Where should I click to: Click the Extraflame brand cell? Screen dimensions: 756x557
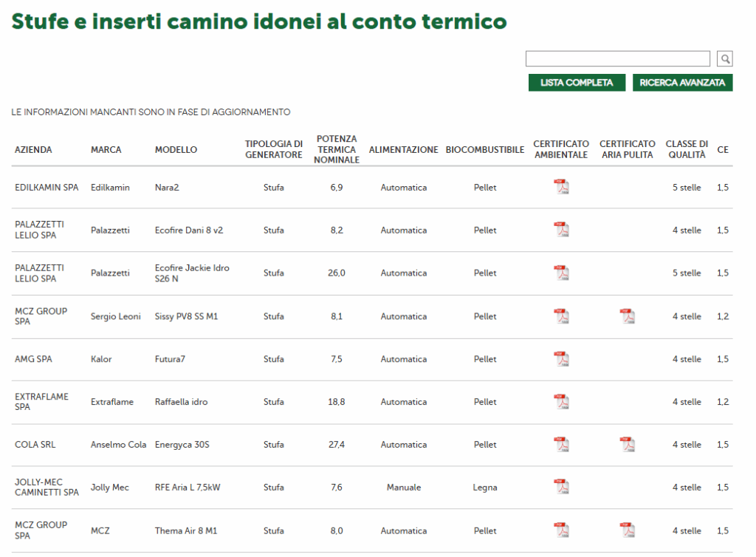click(112, 402)
